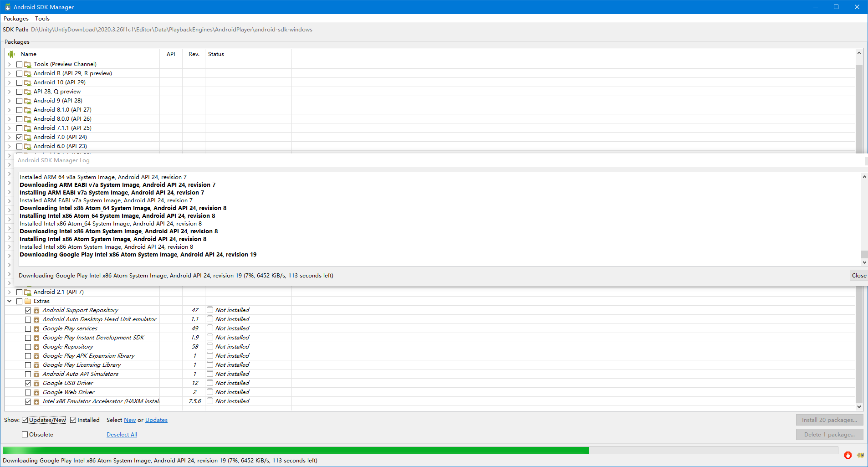The width and height of the screenshot is (868, 467).
Task: Click the package icon of Google USB Driver
Action: (36, 384)
